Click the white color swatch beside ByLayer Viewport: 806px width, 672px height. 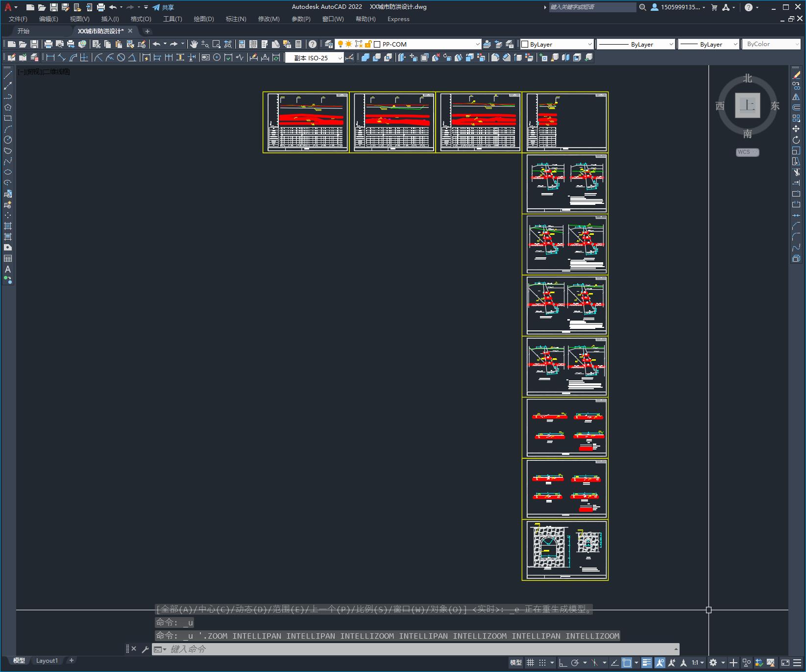tap(525, 44)
